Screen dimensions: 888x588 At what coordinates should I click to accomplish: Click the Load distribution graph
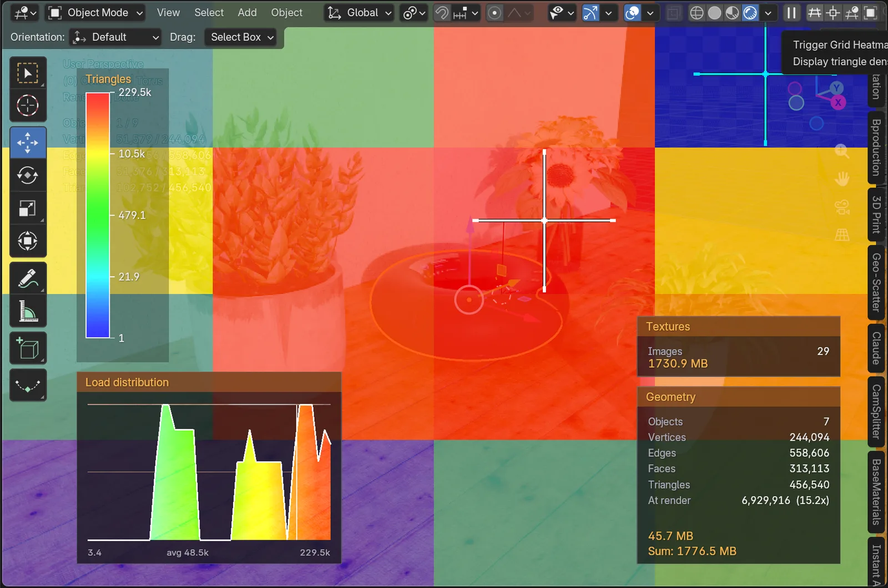point(209,472)
